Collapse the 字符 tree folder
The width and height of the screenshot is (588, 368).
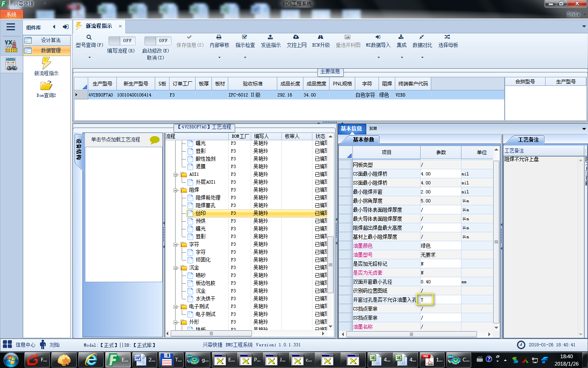(176, 245)
